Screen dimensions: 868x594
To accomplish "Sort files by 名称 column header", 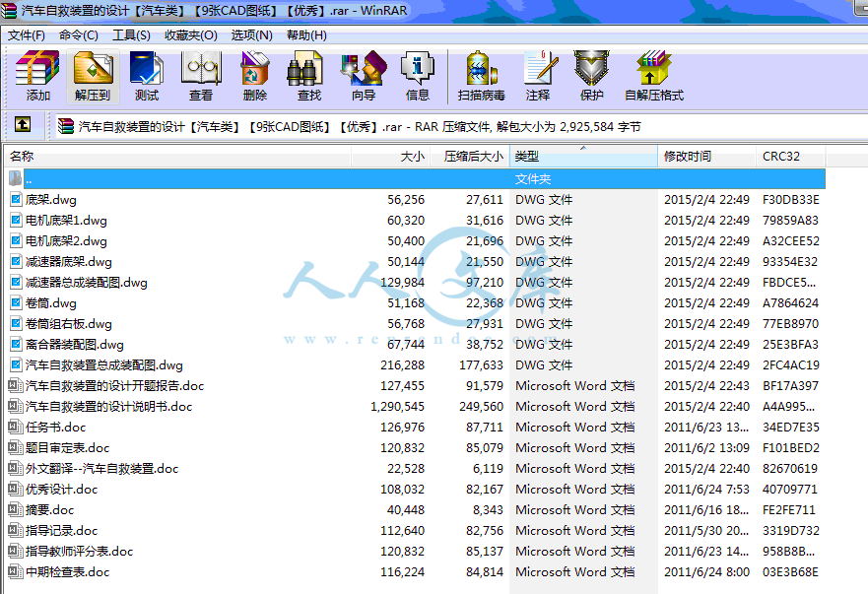I will coord(177,156).
